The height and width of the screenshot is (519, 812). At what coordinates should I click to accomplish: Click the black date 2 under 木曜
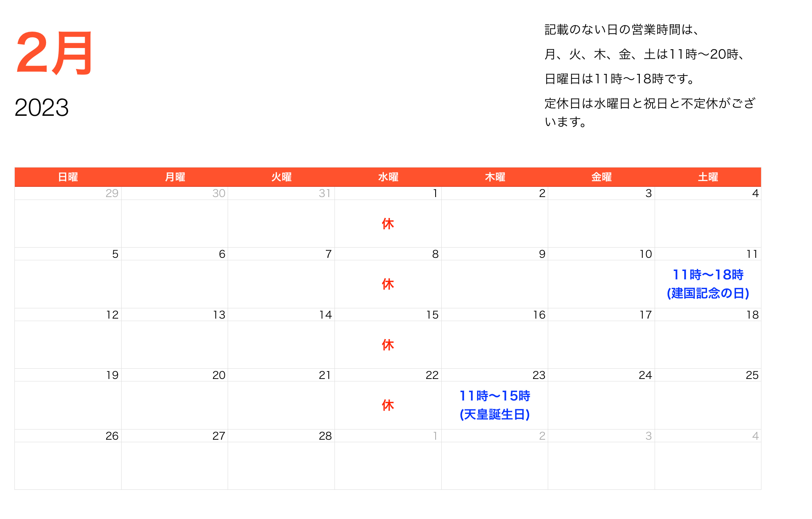pos(542,193)
